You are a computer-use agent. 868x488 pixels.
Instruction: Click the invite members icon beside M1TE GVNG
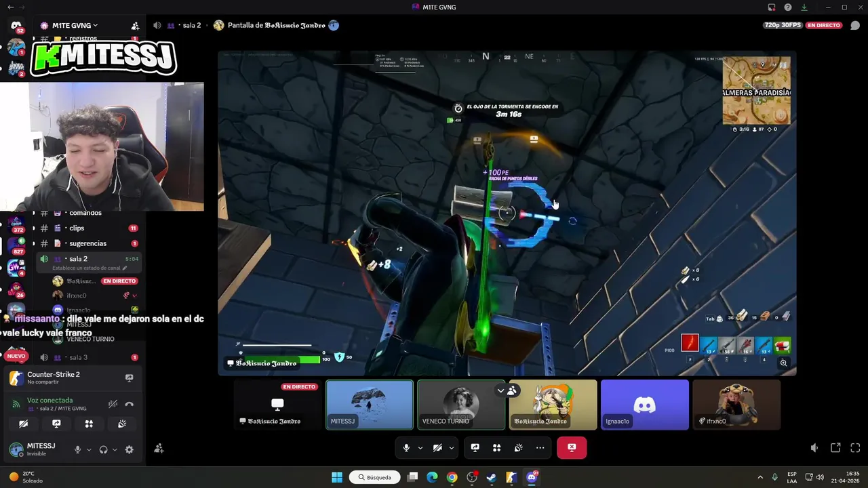click(135, 26)
